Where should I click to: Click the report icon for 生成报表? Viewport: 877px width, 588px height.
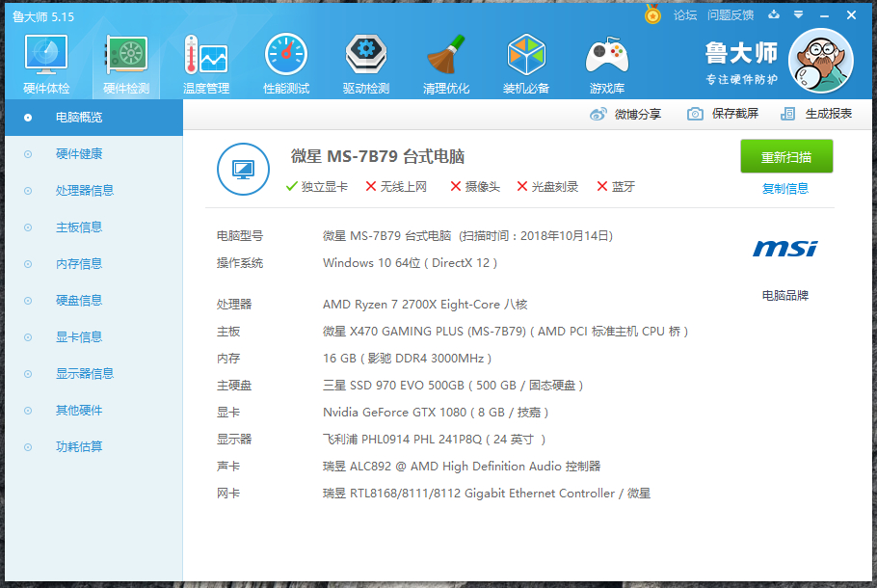(x=787, y=114)
